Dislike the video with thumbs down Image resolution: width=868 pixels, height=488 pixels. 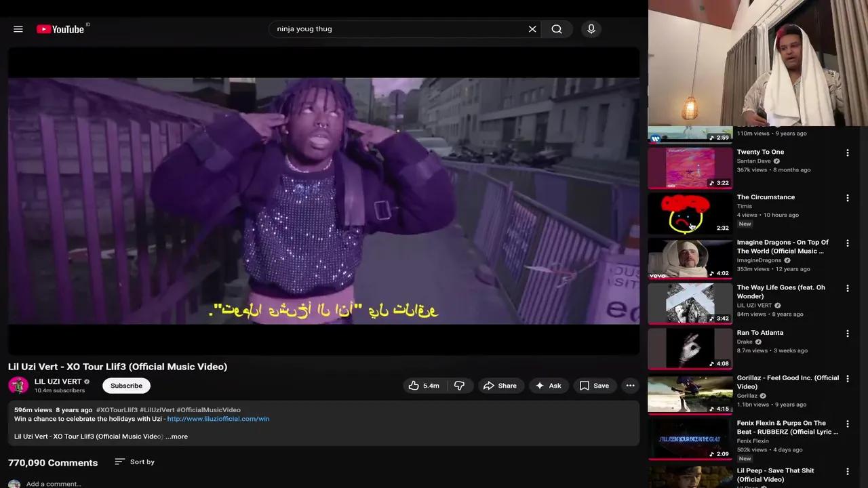(x=459, y=386)
